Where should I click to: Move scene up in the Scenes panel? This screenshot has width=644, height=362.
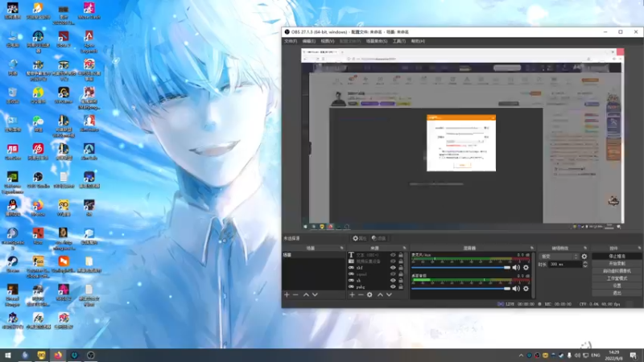point(306,294)
